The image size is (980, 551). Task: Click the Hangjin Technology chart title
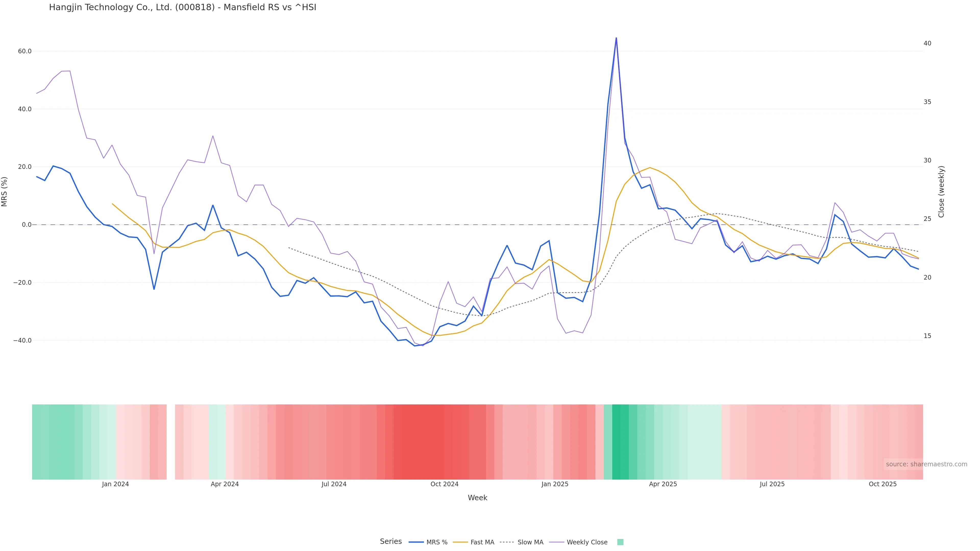coord(183,7)
